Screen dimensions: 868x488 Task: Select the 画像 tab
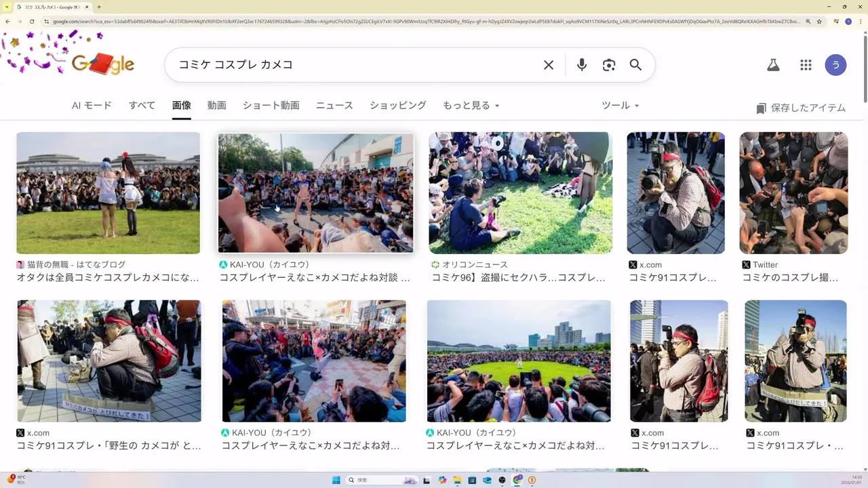pyautogui.click(x=181, y=106)
